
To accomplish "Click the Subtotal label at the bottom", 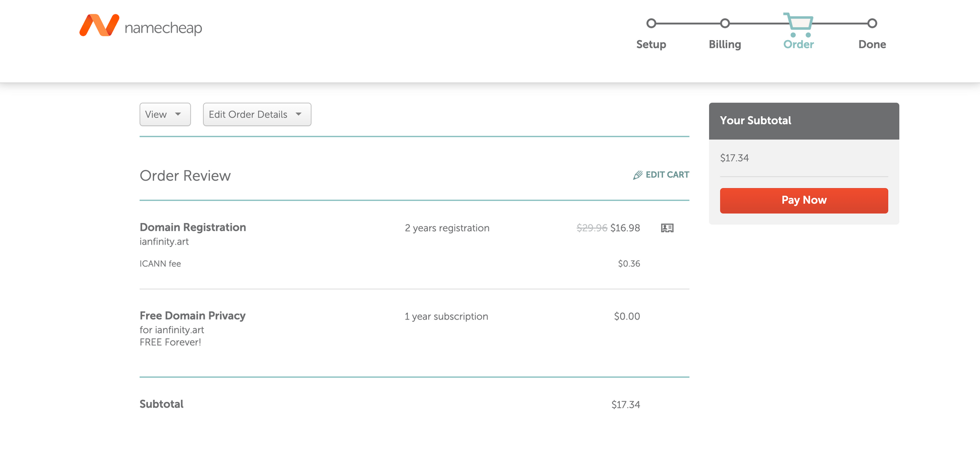I will pos(162,404).
